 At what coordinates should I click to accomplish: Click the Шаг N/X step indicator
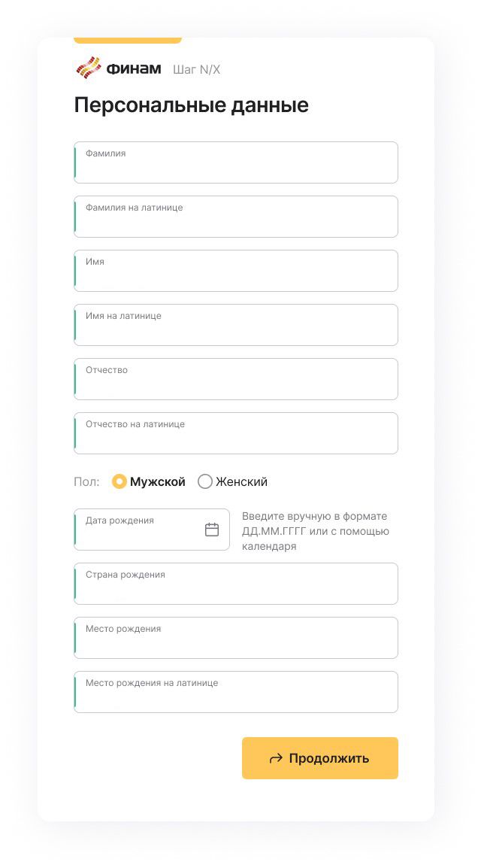196,70
